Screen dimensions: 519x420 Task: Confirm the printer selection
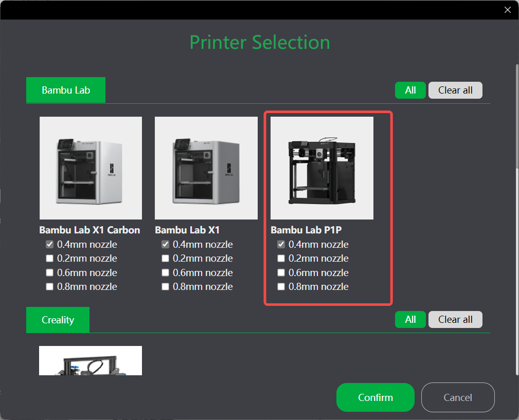(x=375, y=397)
